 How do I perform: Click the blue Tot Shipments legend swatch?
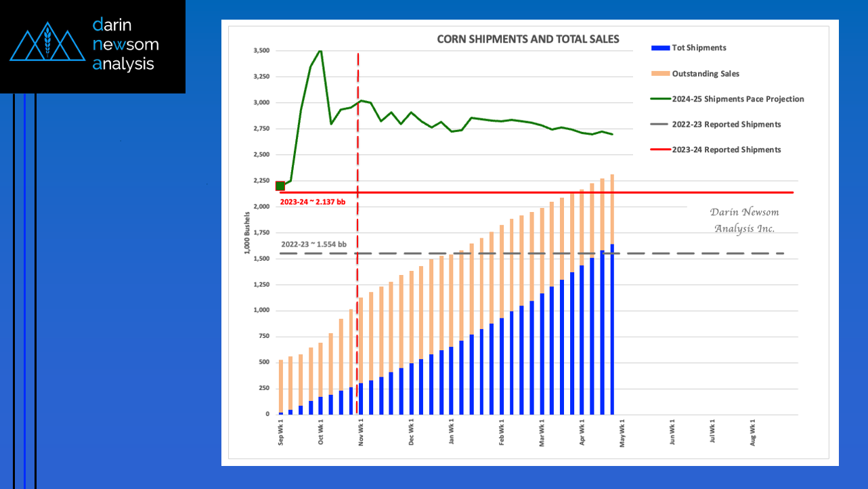point(660,48)
